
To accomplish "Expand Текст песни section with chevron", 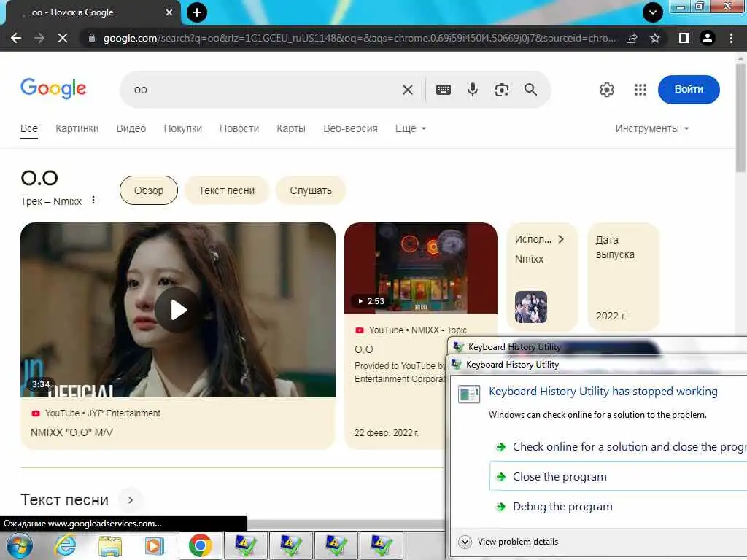I will point(130,500).
